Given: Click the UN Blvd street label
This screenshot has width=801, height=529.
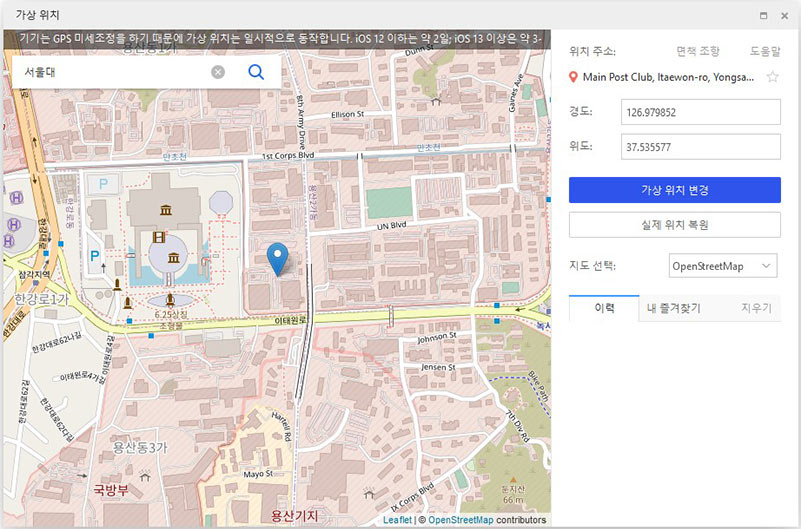Looking at the screenshot, I should (x=391, y=225).
